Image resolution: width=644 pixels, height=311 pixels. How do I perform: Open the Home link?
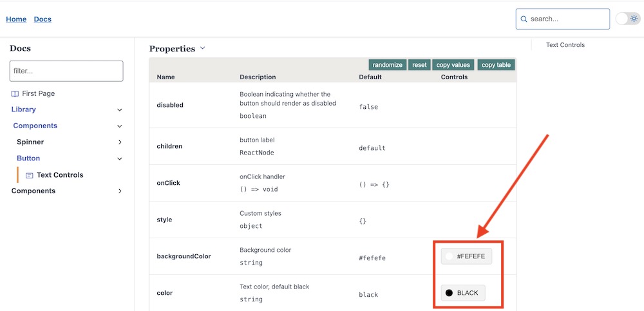point(17,19)
